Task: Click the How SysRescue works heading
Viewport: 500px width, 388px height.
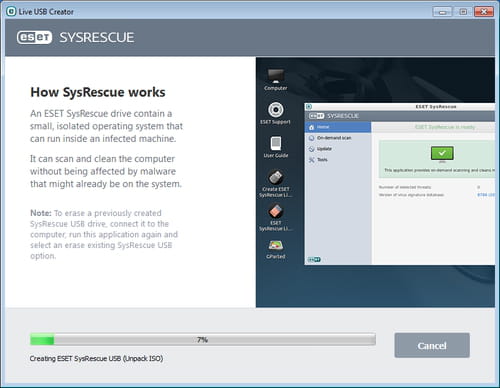Action: [98, 92]
